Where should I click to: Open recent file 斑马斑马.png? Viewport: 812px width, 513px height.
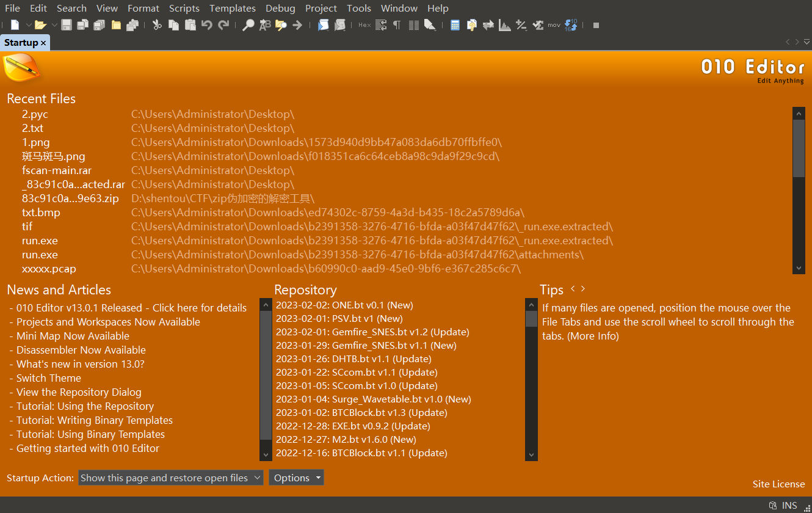54,156
